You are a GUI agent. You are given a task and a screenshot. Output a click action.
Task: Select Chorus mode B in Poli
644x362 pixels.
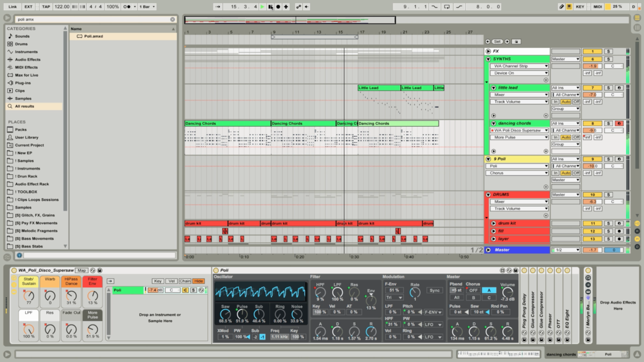[x=473, y=297]
